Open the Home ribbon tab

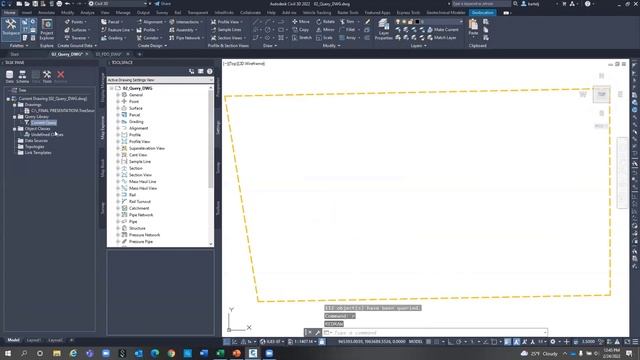pos(9,13)
